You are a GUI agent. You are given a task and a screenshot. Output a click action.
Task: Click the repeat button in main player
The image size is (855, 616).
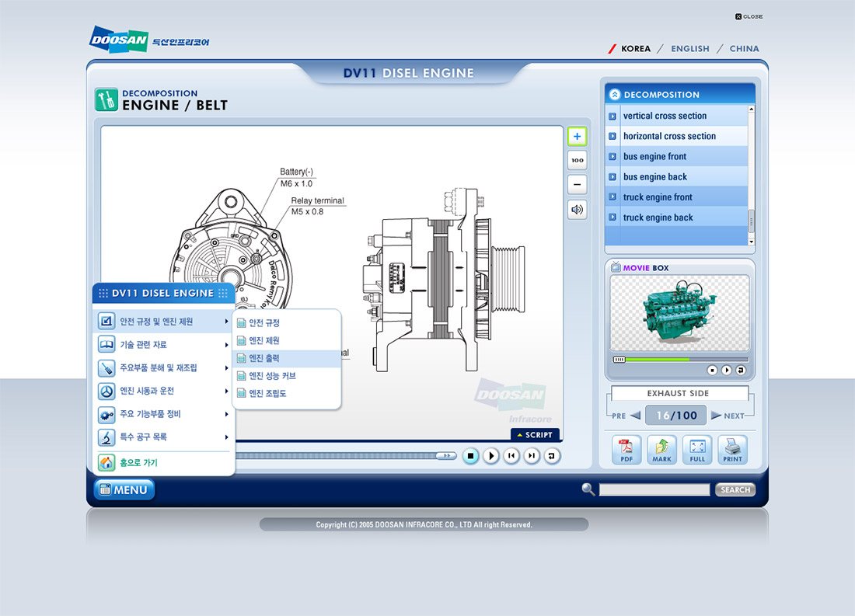pyautogui.click(x=552, y=456)
